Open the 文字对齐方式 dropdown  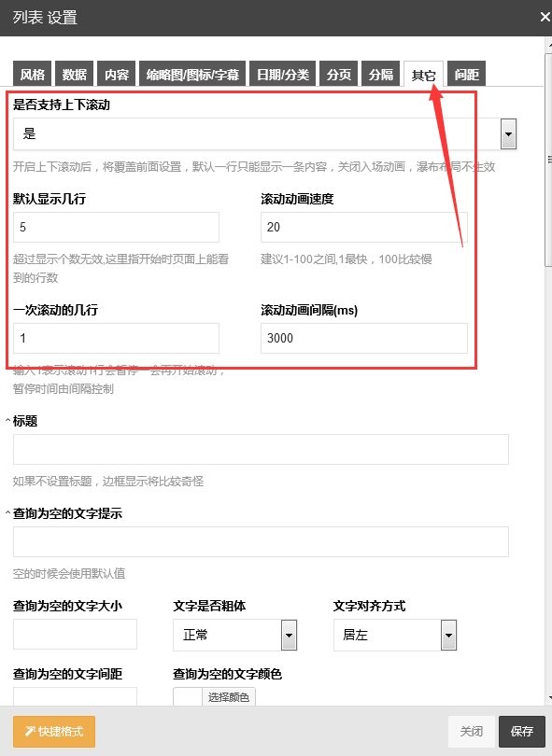click(395, 635)
